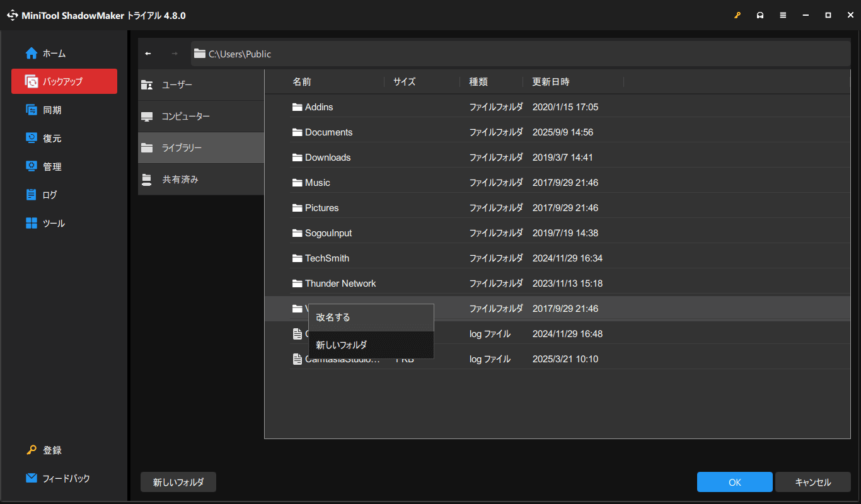Click the date 2025/3/21 10:10

point(565,359)
